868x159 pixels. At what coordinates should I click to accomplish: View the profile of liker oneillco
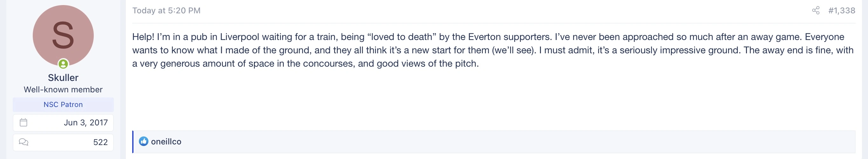click(166, 142)
